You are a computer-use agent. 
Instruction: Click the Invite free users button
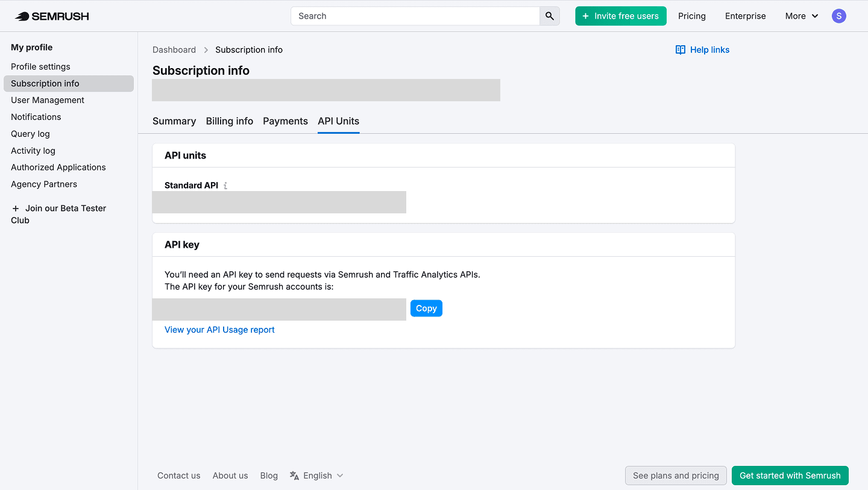pos(621,16)
